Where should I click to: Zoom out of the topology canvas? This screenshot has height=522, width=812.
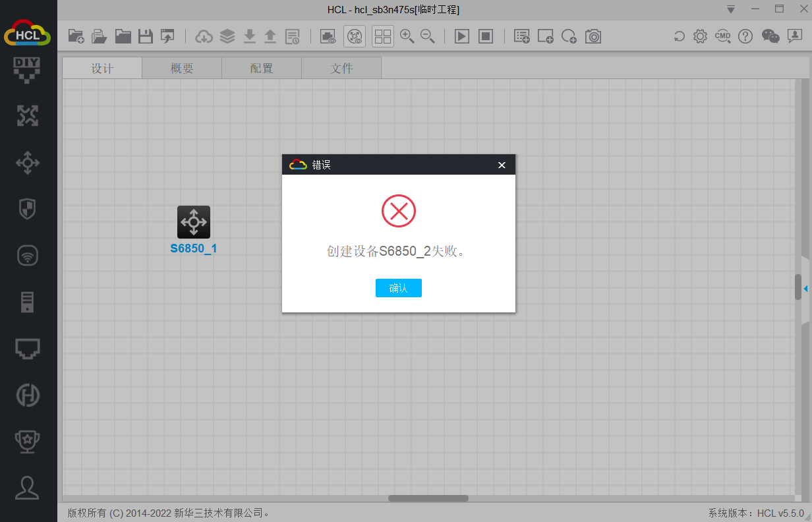[x=428, y=36]
